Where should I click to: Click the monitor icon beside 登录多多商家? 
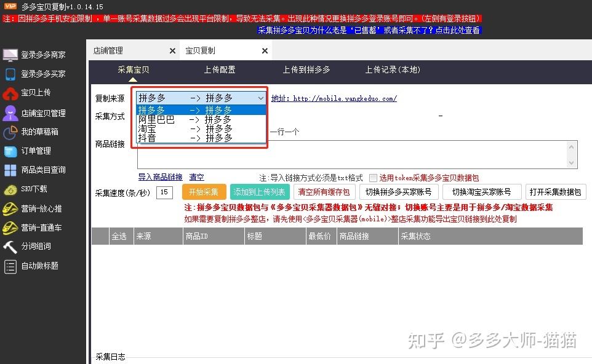coord(10,55)
